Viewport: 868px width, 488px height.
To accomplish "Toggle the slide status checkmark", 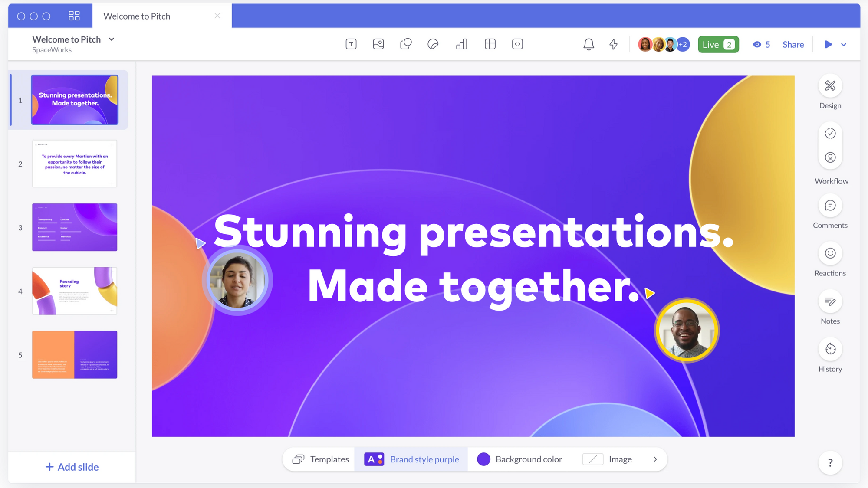I will 830,134.
